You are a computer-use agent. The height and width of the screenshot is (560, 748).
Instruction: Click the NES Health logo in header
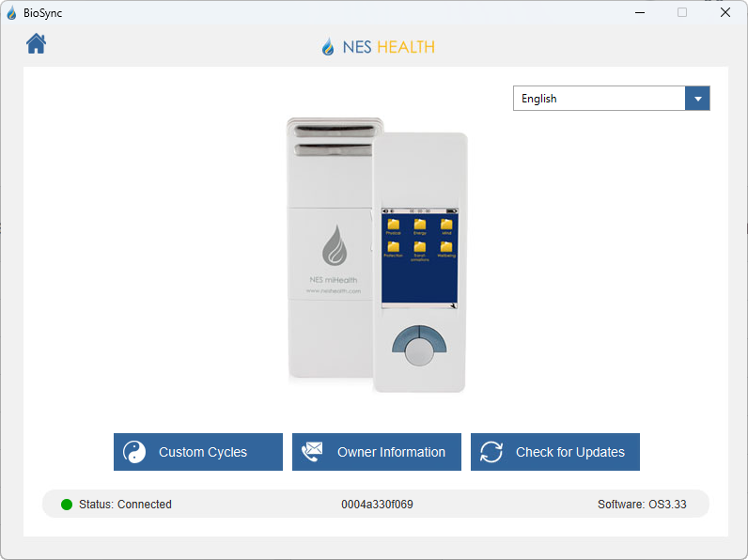click(378, 47)
